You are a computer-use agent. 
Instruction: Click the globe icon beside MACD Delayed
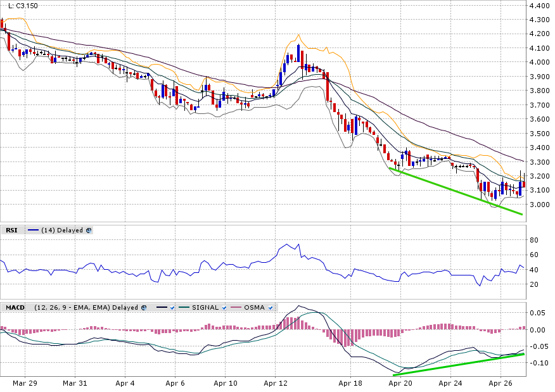point(143,307)
